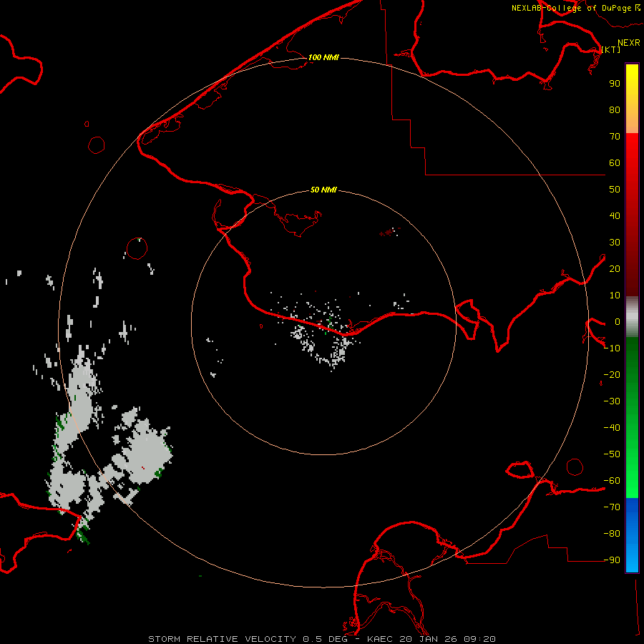Click the 70 value on velocity scale

[615, 137]
